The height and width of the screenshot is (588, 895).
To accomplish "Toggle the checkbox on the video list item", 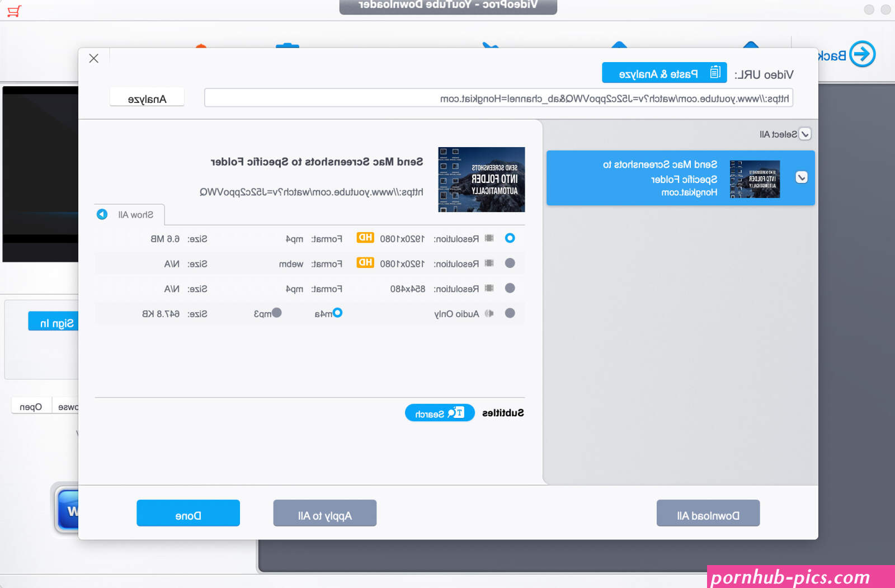I will pos(802,177).
